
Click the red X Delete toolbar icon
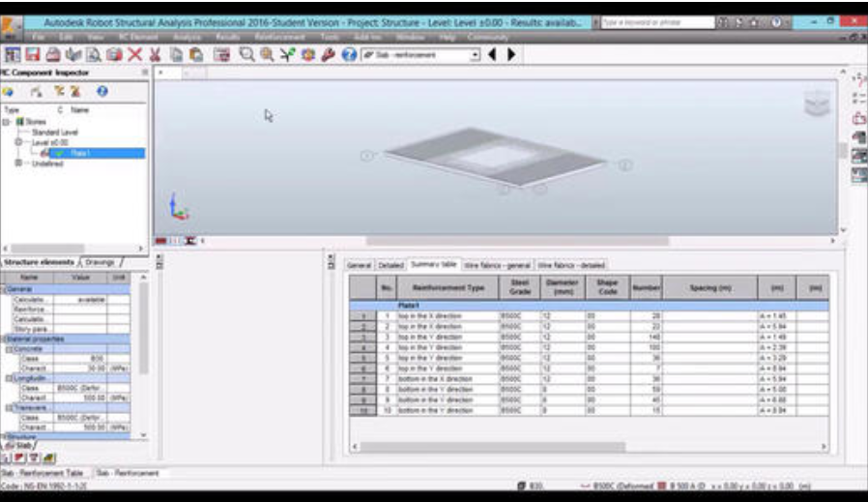[135, 55]
